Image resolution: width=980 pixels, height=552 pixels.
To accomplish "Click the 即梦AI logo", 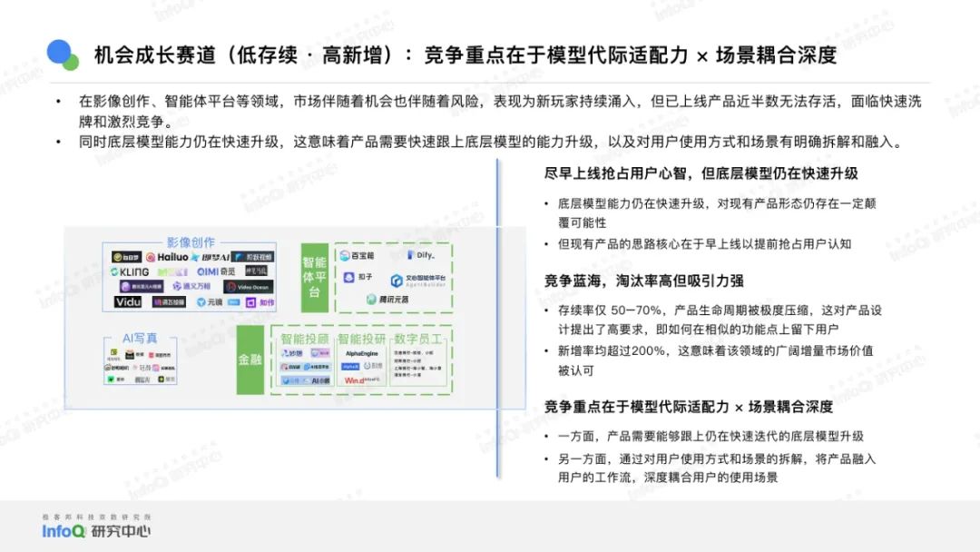I will coord(210,257).
